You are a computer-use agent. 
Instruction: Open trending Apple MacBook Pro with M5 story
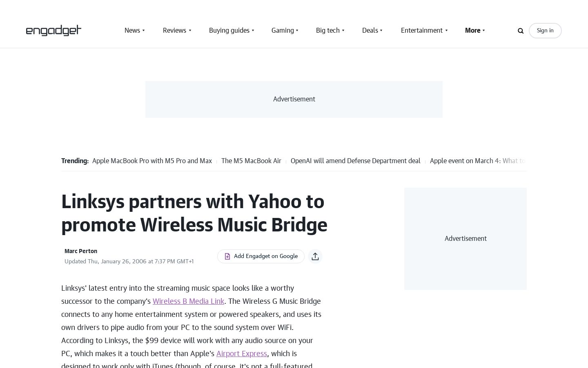[152, 161]
